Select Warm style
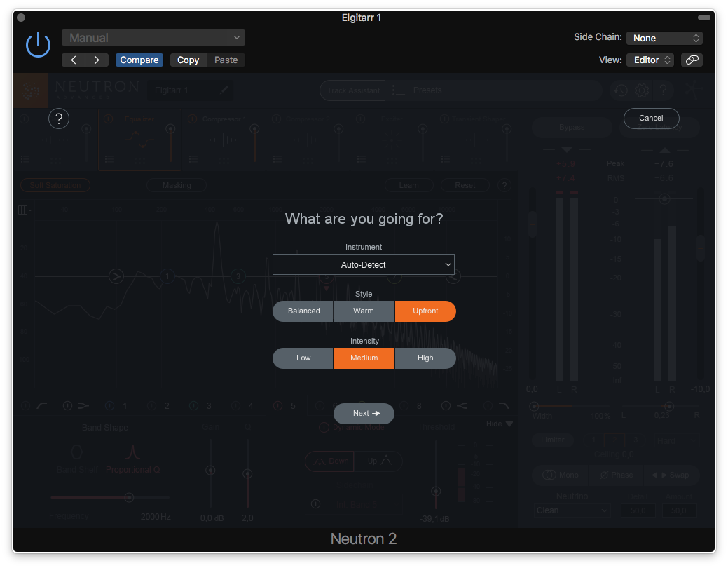Screen dimensions: 728x568 (364, 311)
